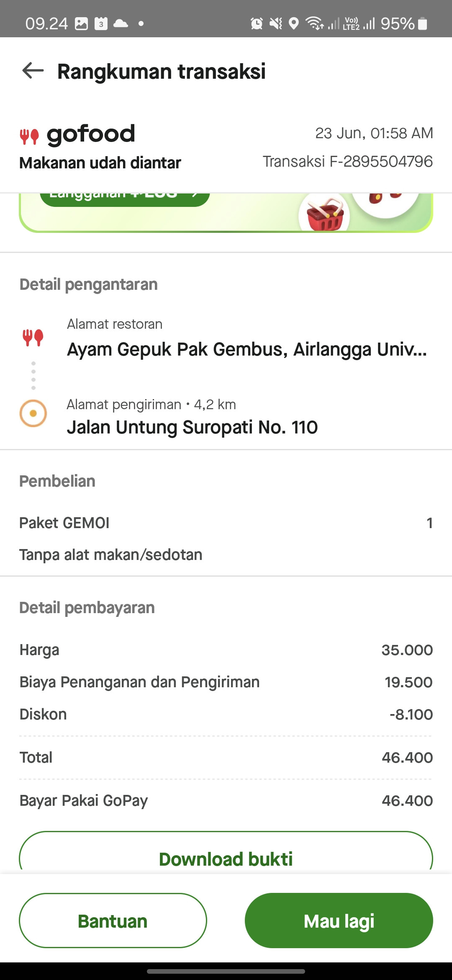Tap the restaurant address fork-spoon icon
The image size is (452, 980).
[x=33, y=338]
